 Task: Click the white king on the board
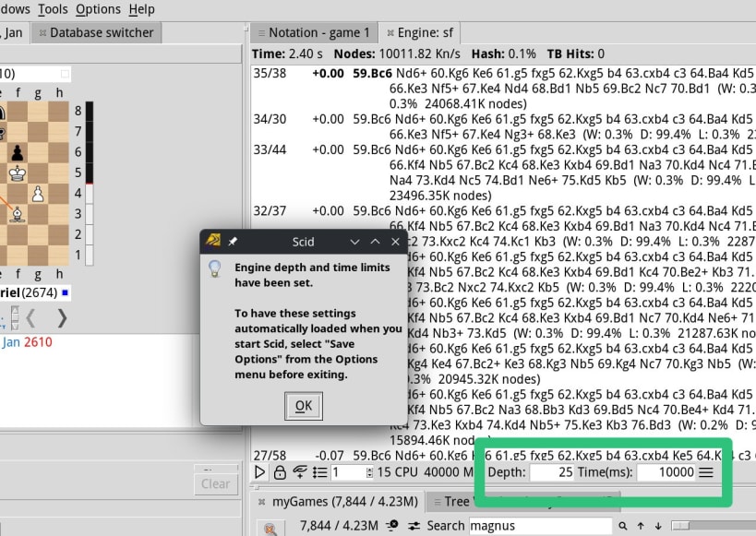point(18,173)
